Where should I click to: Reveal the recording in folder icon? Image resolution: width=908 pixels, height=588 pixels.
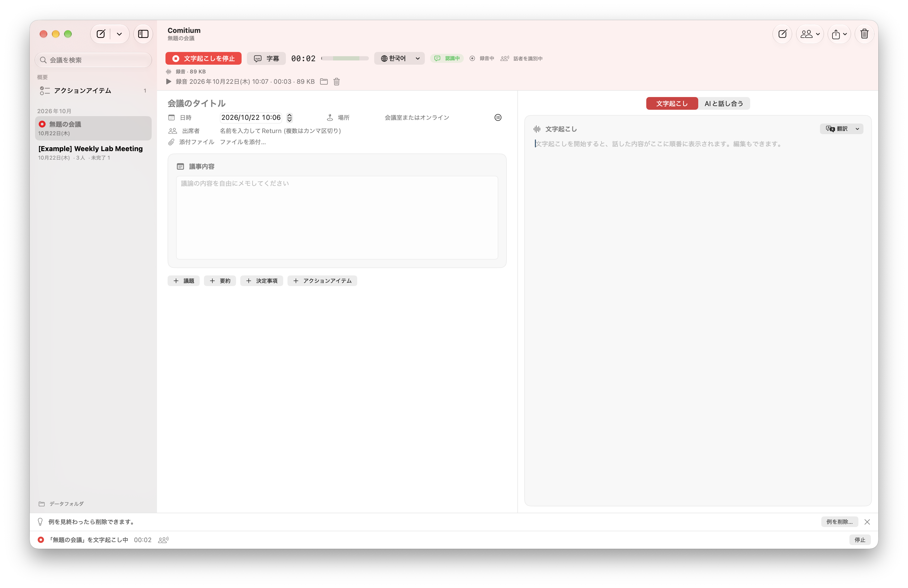(324, 82)
